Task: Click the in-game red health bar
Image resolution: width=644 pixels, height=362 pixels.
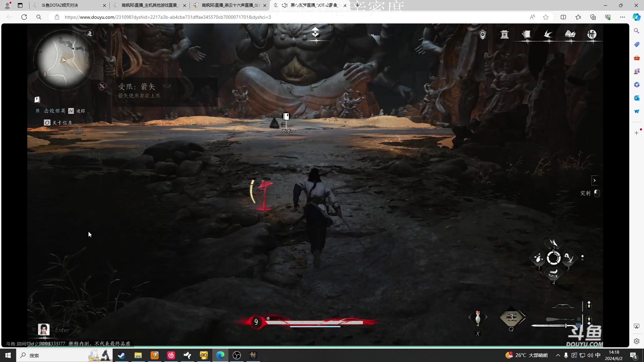Action: (x=314, y=322)
